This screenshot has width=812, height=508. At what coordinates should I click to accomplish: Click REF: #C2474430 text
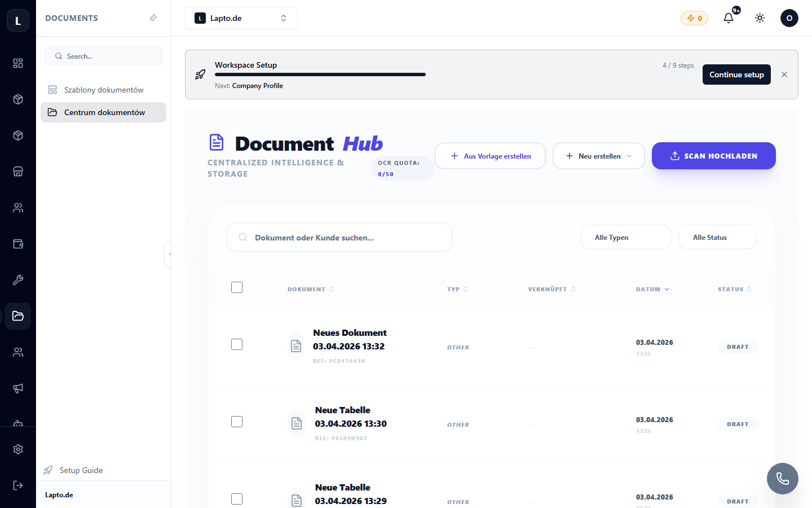pos(339,361)
